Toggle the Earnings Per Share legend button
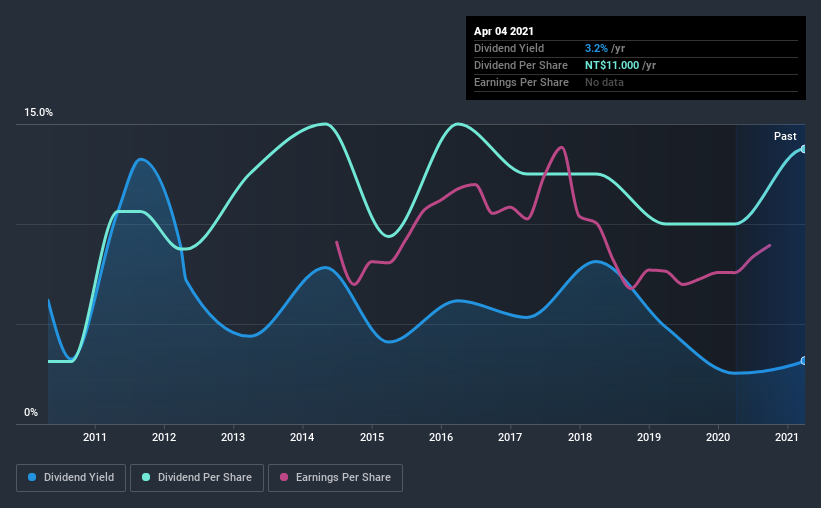 click(335, 478)
